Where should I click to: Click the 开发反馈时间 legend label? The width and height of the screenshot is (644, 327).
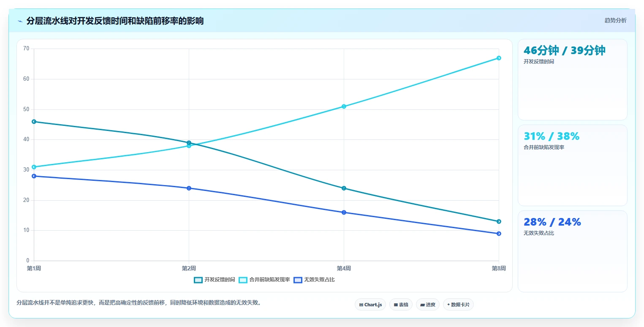click(220, 280)
